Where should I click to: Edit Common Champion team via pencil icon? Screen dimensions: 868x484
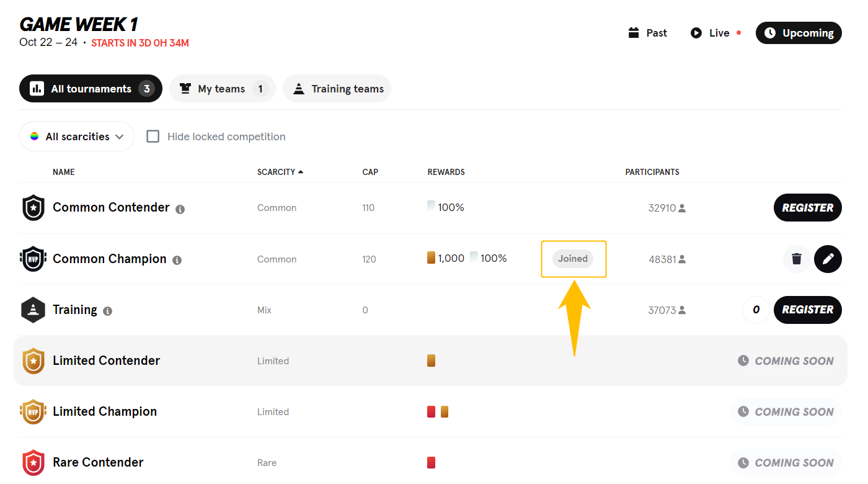tap(828, 259)
